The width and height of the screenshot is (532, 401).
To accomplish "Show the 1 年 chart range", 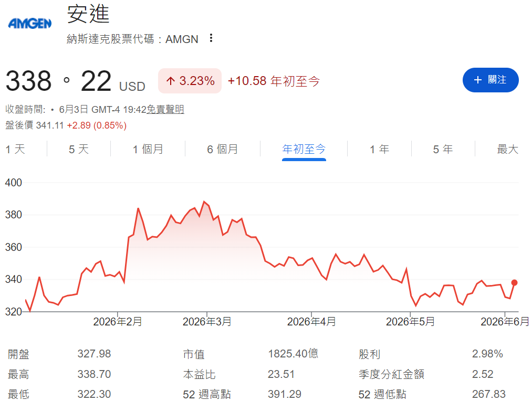I will coord(379,149).
